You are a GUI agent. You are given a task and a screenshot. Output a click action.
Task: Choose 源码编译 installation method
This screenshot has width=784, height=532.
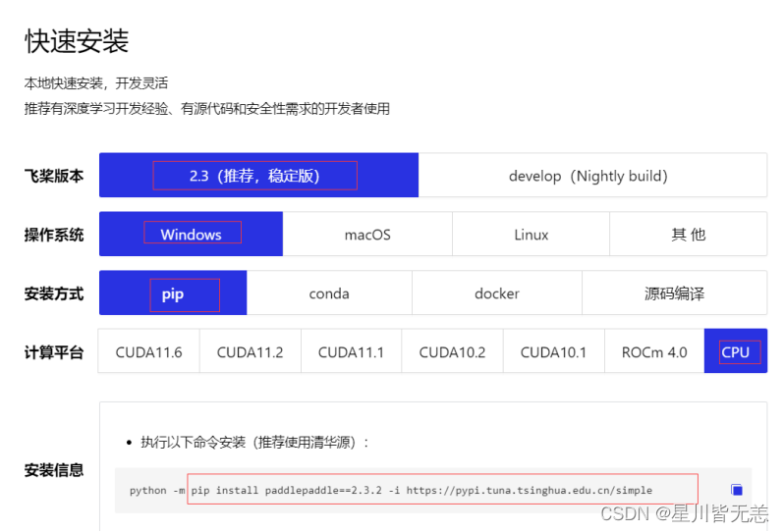coord(674,293)
